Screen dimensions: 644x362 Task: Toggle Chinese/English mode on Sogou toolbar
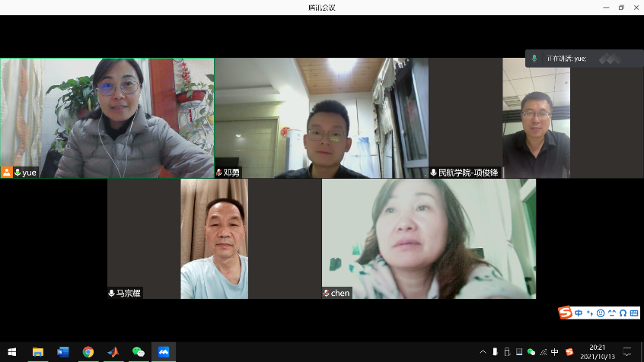pyautogui.click(x=579, y=313)
